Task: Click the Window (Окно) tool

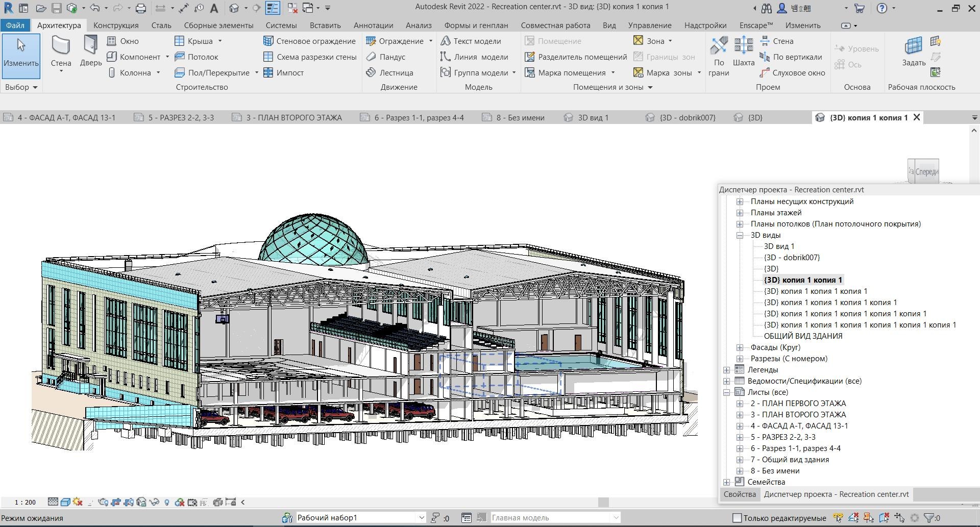Action: [x=123, y=41]
